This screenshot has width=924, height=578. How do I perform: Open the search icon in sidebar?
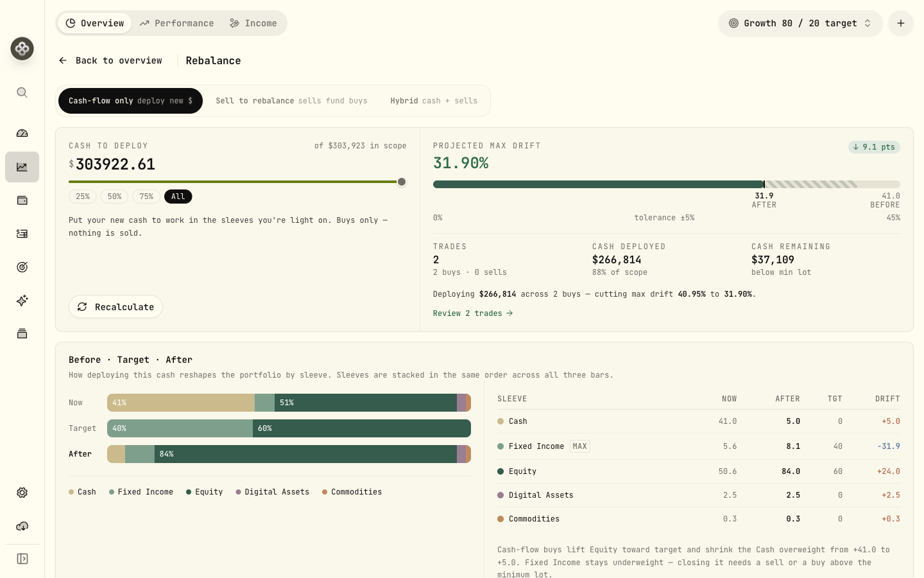(x=22, y=92)
